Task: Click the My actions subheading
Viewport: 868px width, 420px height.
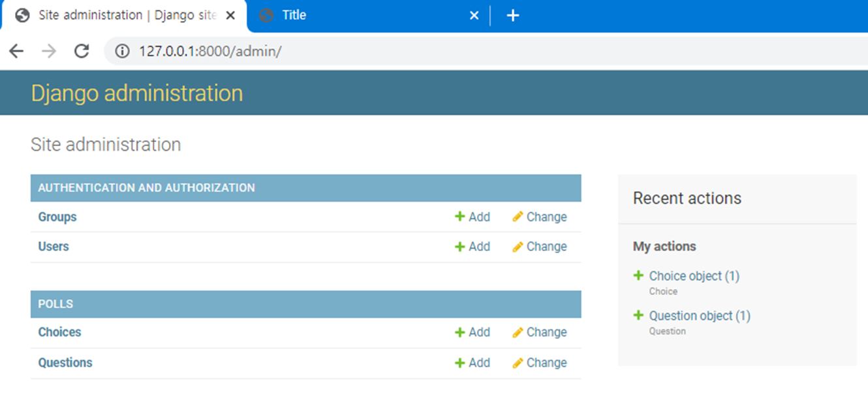Action: [x=664, y=247]
